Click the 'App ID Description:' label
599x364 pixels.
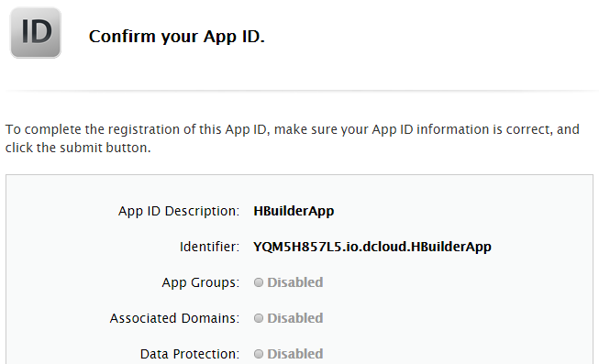coord(179,211)
